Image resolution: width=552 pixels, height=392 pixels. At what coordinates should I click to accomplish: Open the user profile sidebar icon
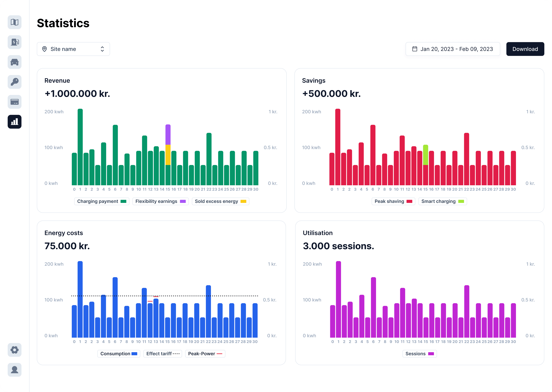click(x=14, y=370)
